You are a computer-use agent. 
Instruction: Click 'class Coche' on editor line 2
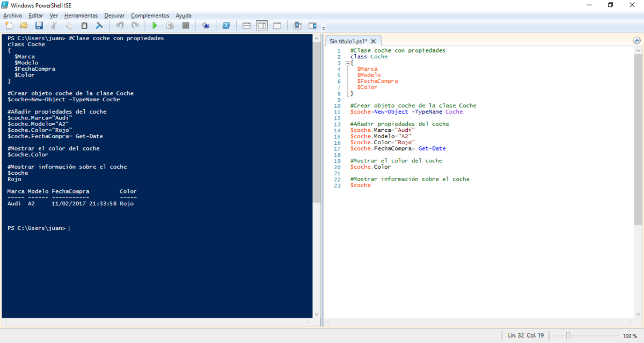[x=369, y=57]
